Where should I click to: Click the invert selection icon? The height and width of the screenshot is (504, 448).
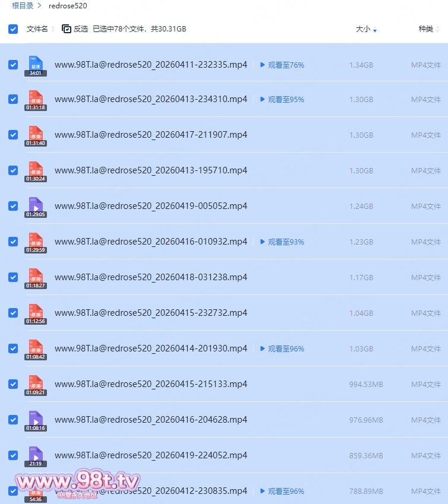pyautogui.click(x=67, y=28)
